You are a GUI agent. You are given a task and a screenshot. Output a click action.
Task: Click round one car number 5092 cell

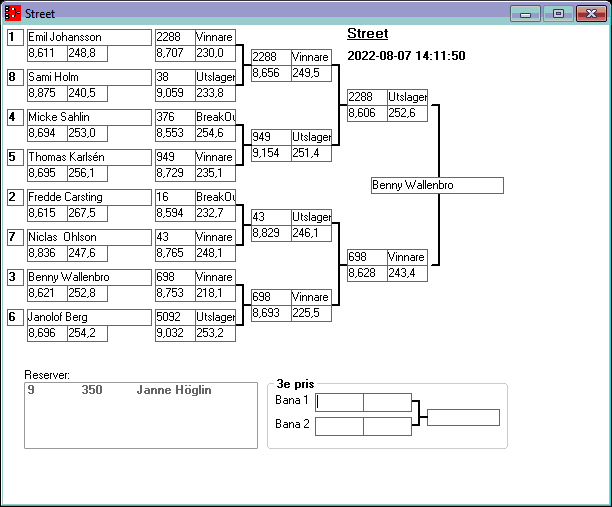[175, 317]
